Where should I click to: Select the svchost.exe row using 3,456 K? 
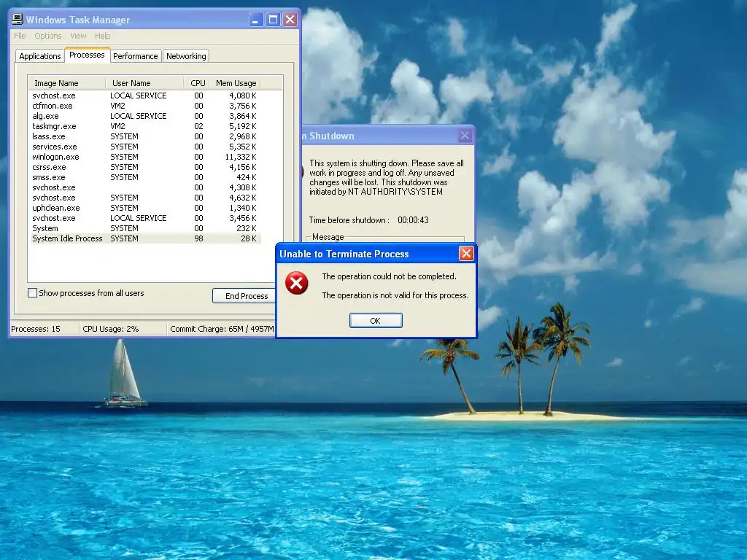tap(145, 218)
